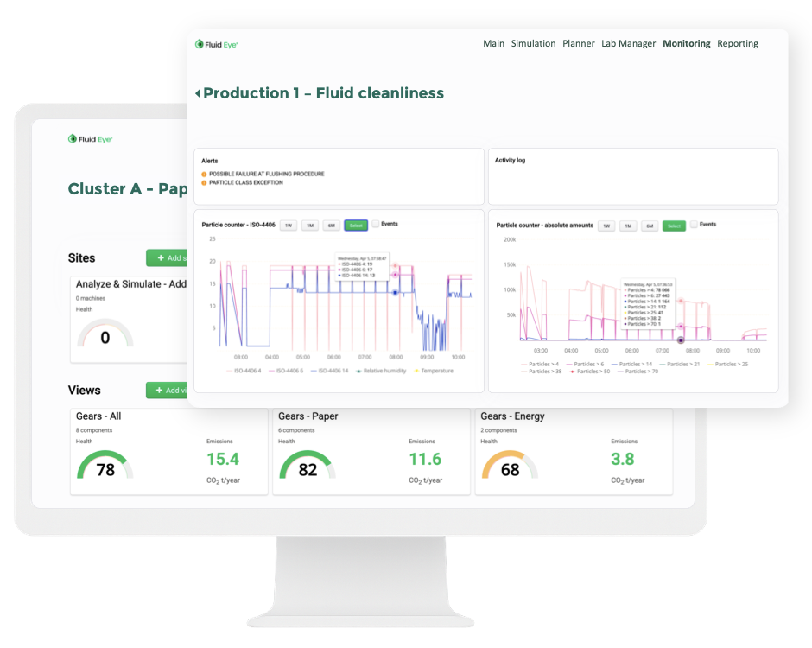Click the '8 components' text in Gears - All
This screenshot has width=812, height=648.
coord(94,430)
